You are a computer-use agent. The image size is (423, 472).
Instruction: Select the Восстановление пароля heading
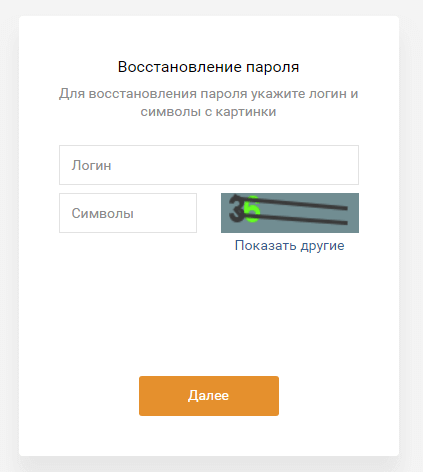tap(208, 67)
